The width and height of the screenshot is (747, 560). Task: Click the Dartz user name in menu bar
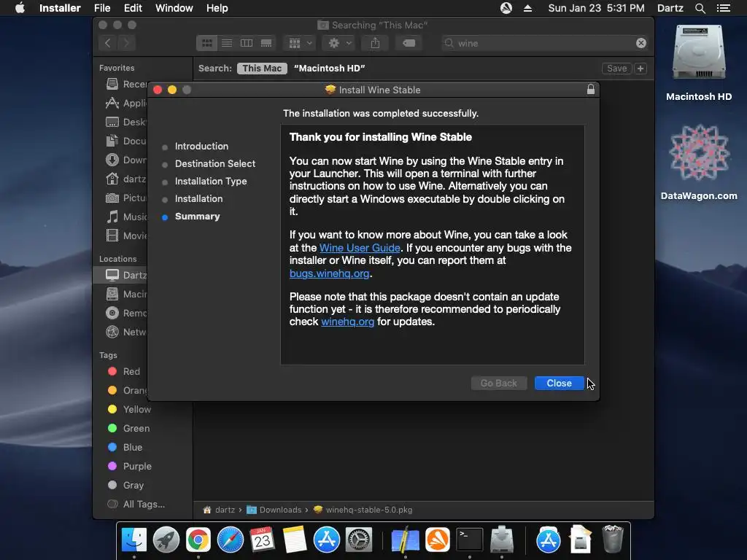(x=670, y=8)
